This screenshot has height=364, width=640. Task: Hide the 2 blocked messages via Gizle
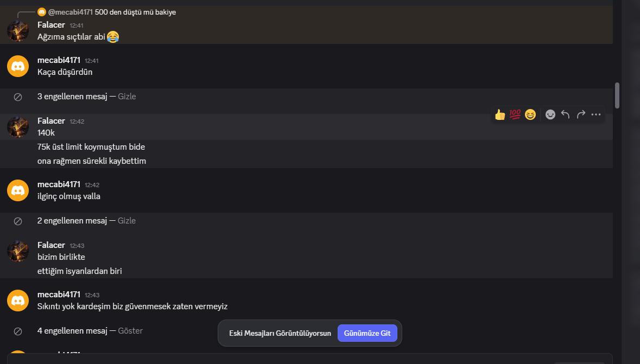pyautogui.click(x=126, y=221)
